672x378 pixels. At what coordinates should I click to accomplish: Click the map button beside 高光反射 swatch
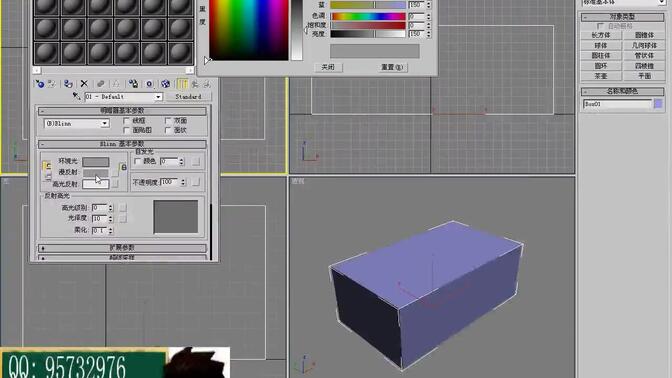pyautogui.click(x=115, y=184)
